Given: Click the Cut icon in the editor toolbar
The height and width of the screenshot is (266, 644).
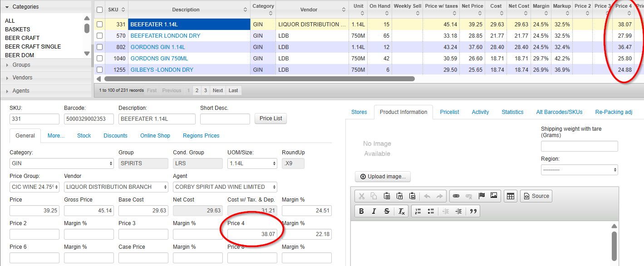Looking at the screenshot, I should coord(362,196).
